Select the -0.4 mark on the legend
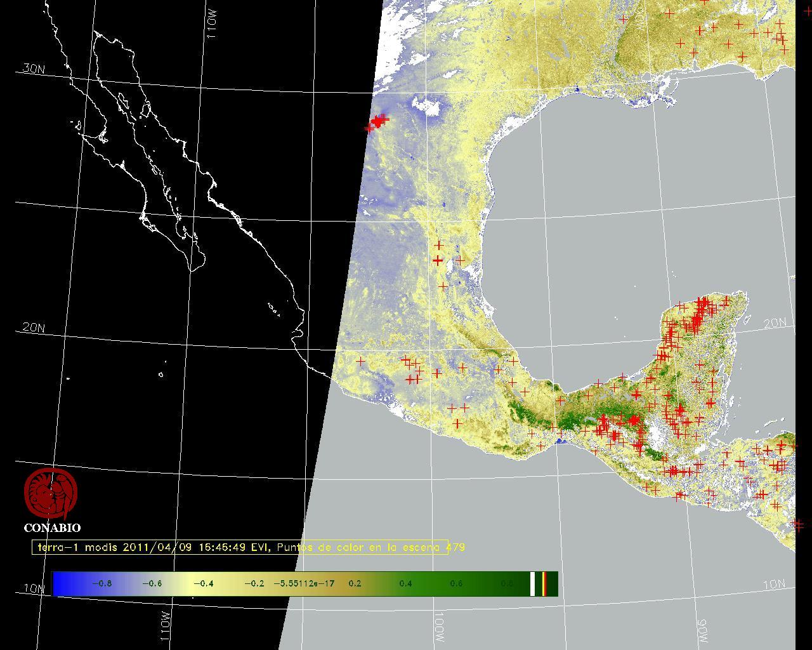The height and width of the screenshot is (650, 812). coord(203,584)
